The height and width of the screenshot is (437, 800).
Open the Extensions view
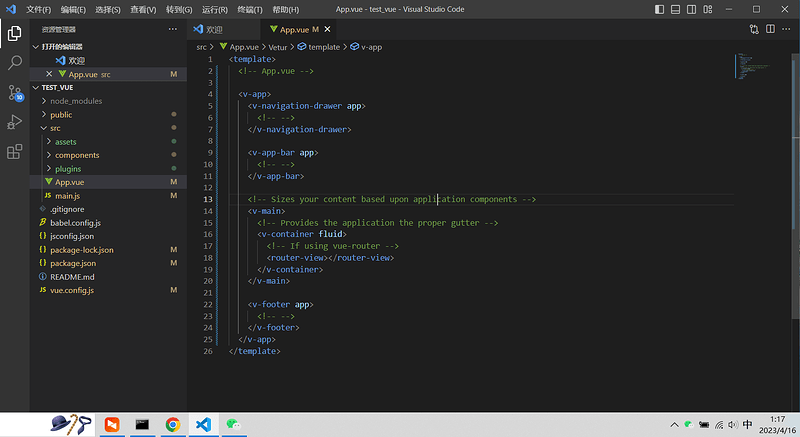[14, 151]
